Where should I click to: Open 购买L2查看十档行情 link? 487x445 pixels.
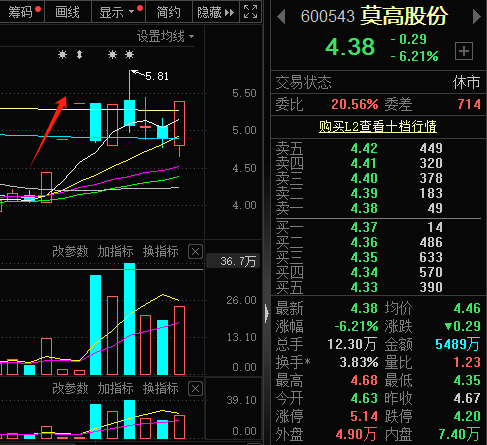point(378,126)
